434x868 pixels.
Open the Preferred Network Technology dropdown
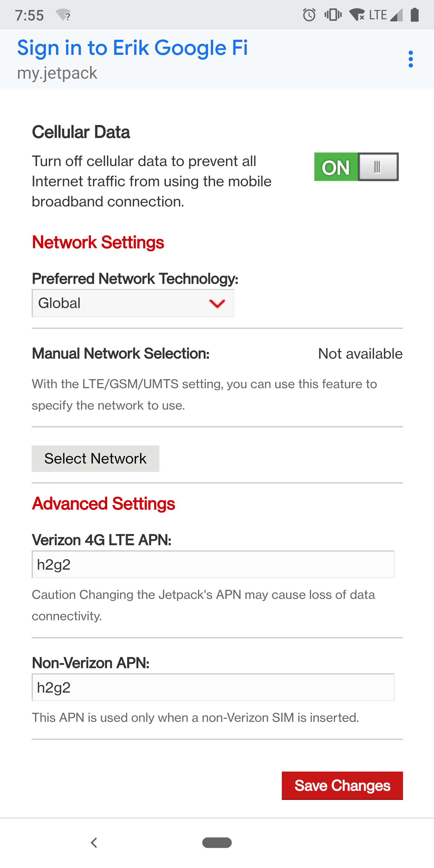[x=133, y=303]
